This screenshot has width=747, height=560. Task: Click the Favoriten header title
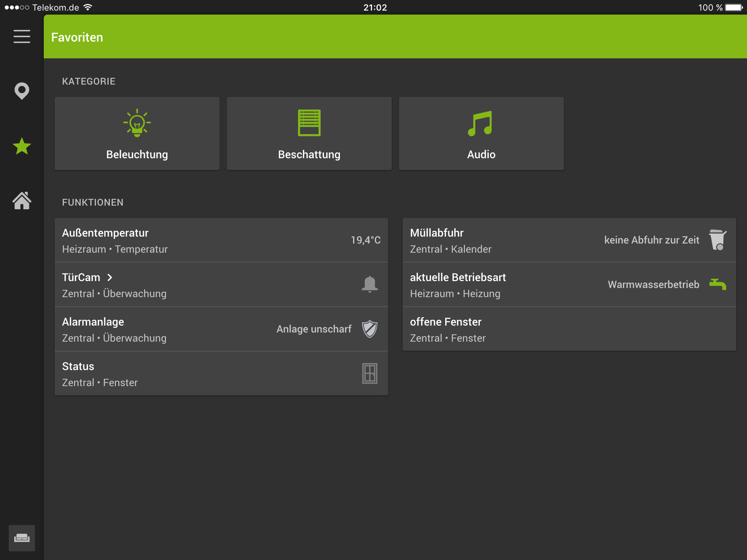77,37
